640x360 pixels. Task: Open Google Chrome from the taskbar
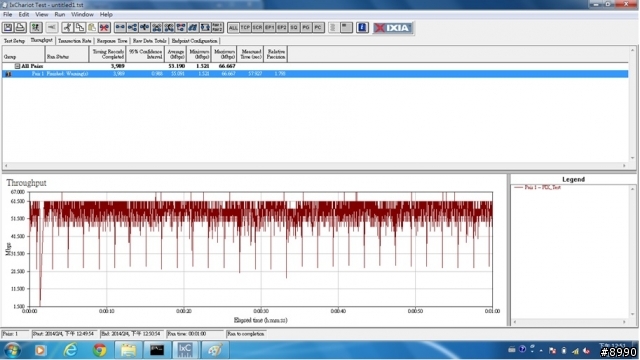(x=99, y=350)
